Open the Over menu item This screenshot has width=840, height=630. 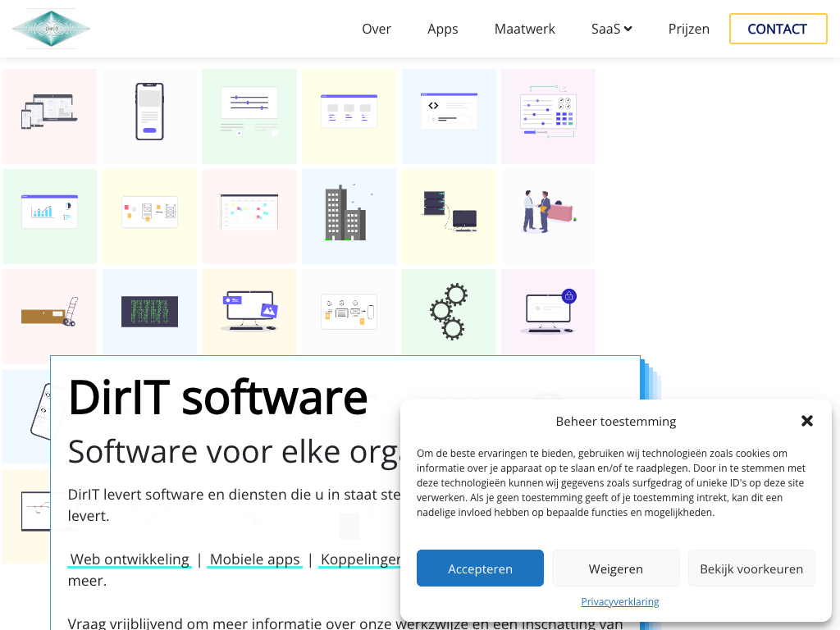pos(377,29)
